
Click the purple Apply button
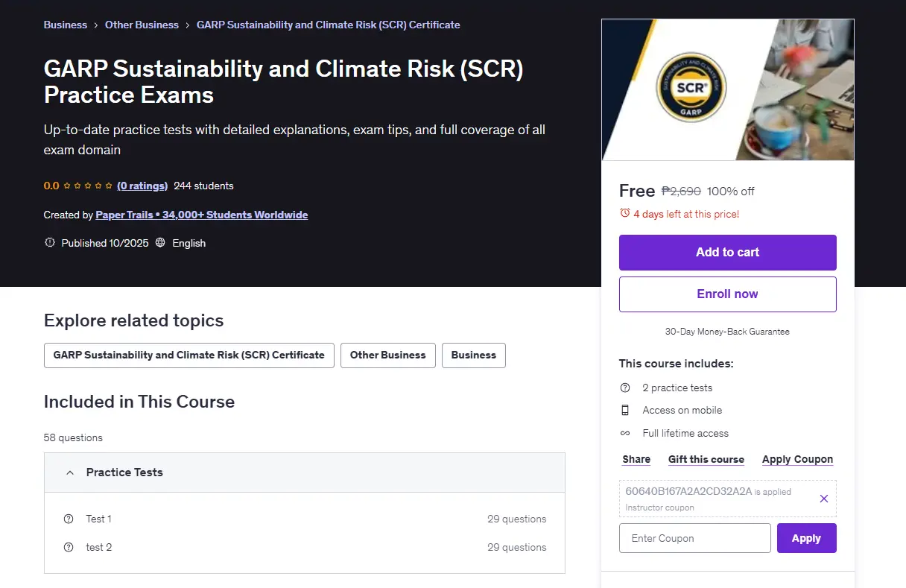[807, 538]
